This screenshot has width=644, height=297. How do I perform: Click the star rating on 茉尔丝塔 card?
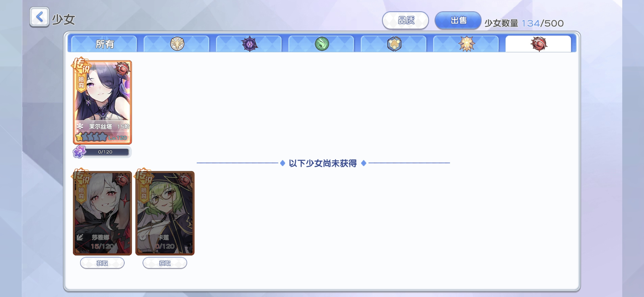(91, 137)
